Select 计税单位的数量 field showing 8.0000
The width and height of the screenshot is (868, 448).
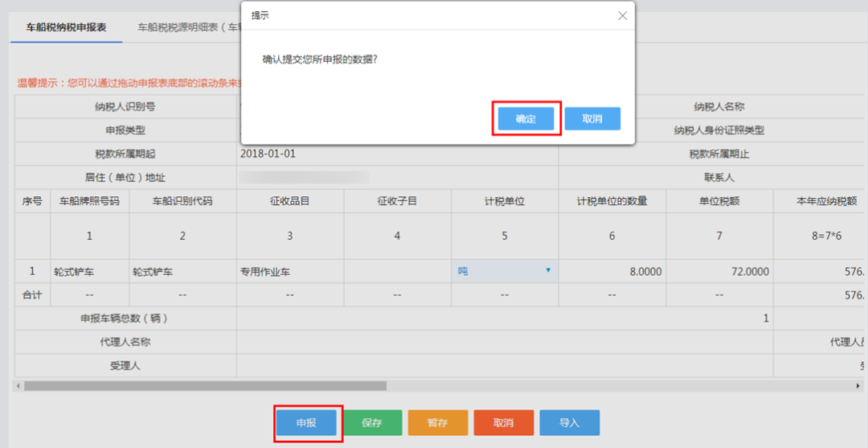point(612,272)
